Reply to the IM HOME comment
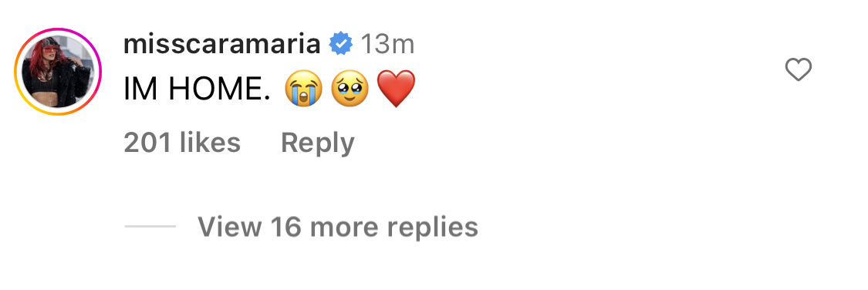The height and width of the screenshot is (290, 868). click(x=318, y=143)
